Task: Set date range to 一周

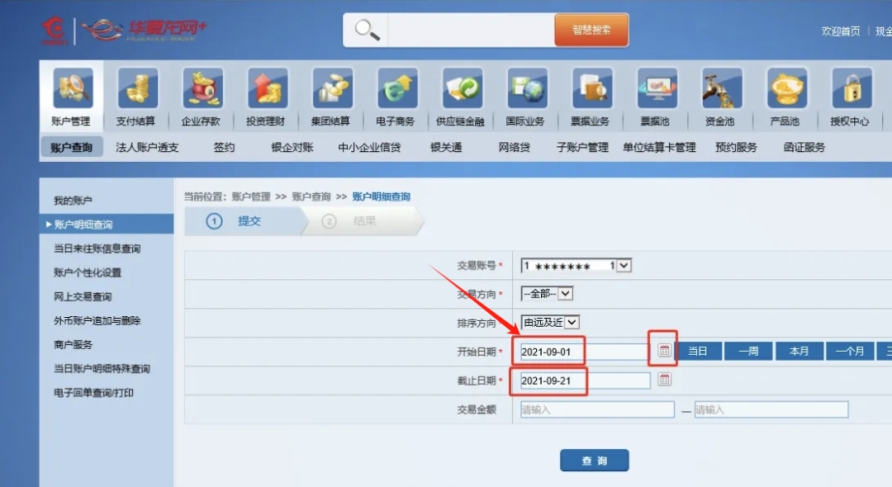Action: click(x=749, y=351)
